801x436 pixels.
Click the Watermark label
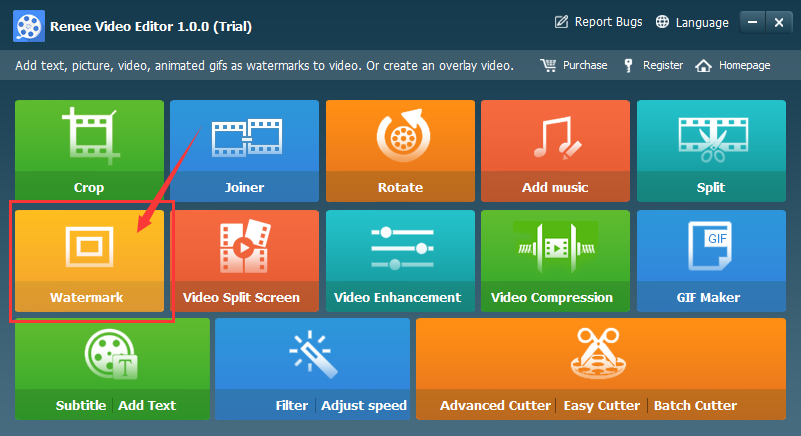(86, 297)
